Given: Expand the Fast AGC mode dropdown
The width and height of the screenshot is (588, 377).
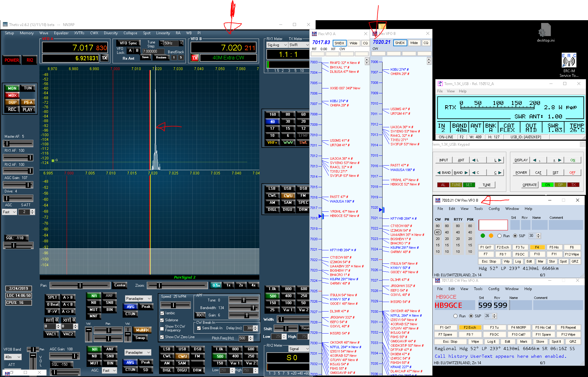Looking at the screenshot, I should [x=9, y=212].
